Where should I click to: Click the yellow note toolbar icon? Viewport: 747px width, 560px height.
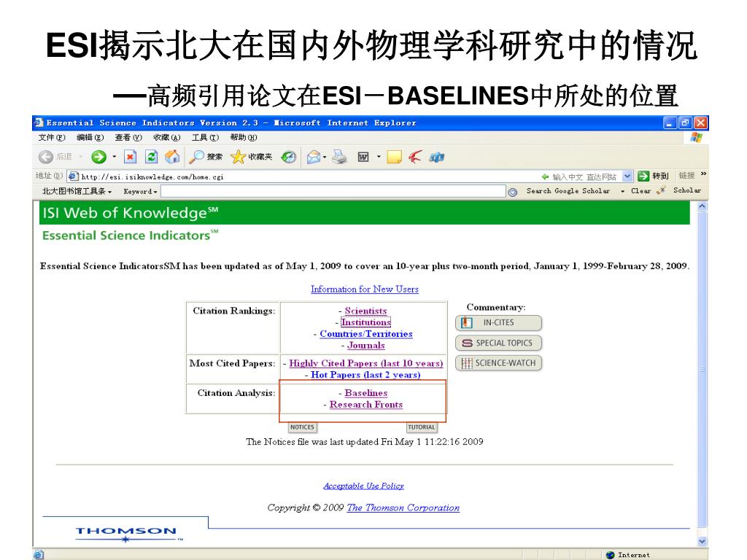point(394,157)
